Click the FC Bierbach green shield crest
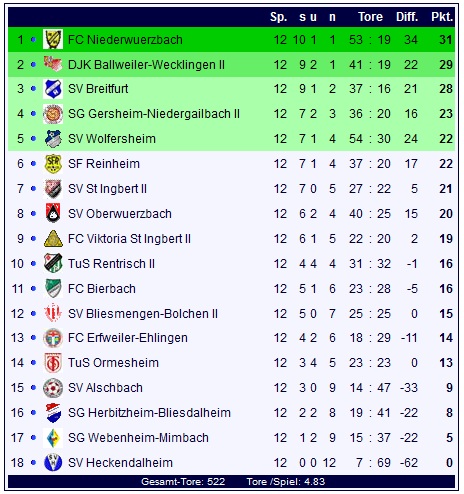The image size is (464, 494). click(53, 288)
